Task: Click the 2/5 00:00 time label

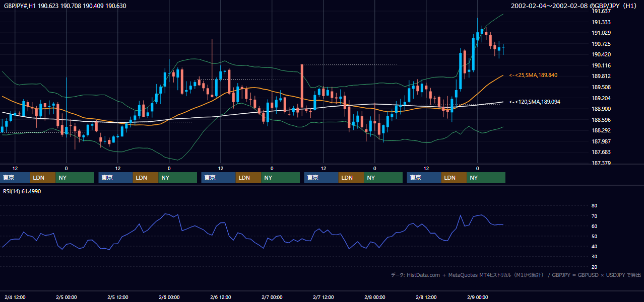Action: click(x=67, y=297)
